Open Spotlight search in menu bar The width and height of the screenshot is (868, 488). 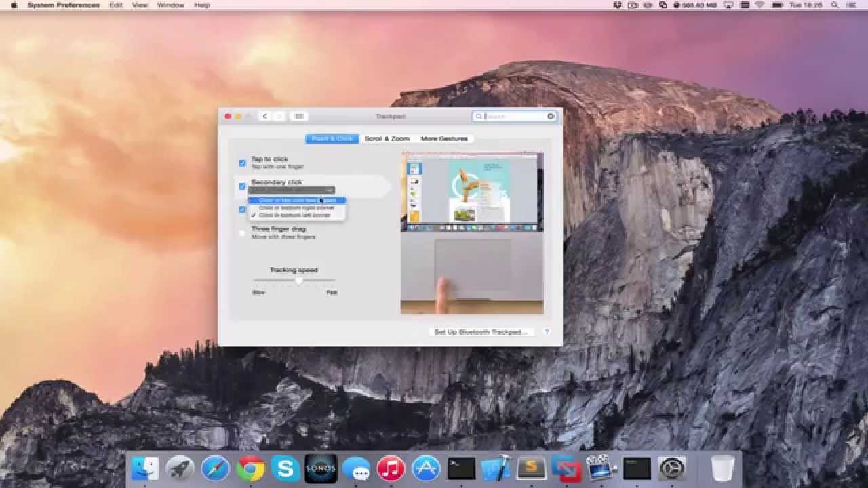coord(833,5)
